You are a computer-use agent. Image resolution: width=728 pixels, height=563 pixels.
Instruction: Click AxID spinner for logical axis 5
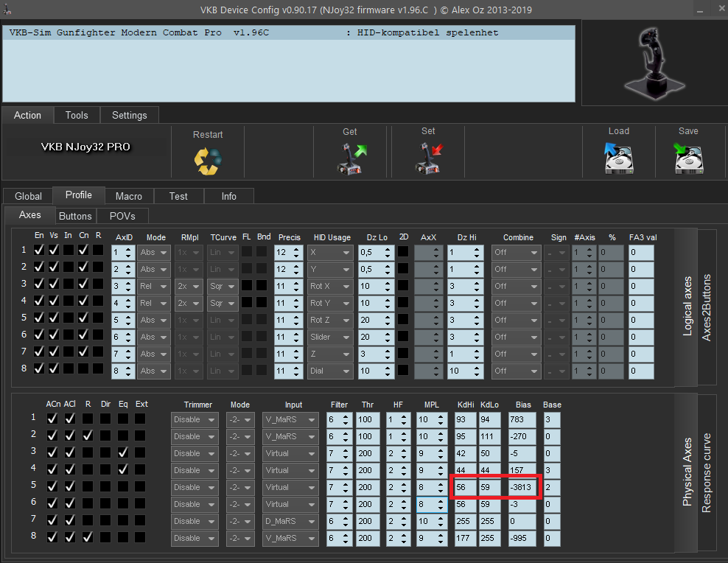123,321
